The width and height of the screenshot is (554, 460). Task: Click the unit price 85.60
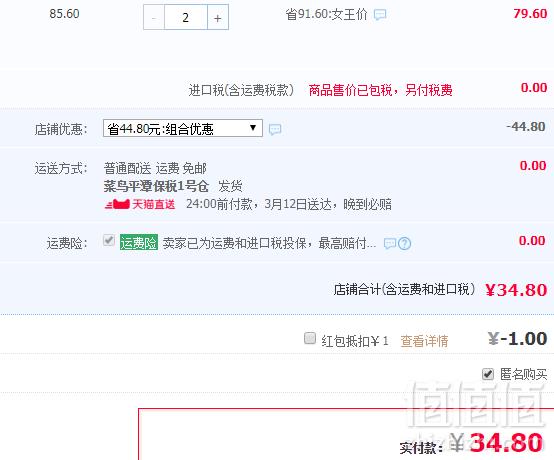(64, 14)
